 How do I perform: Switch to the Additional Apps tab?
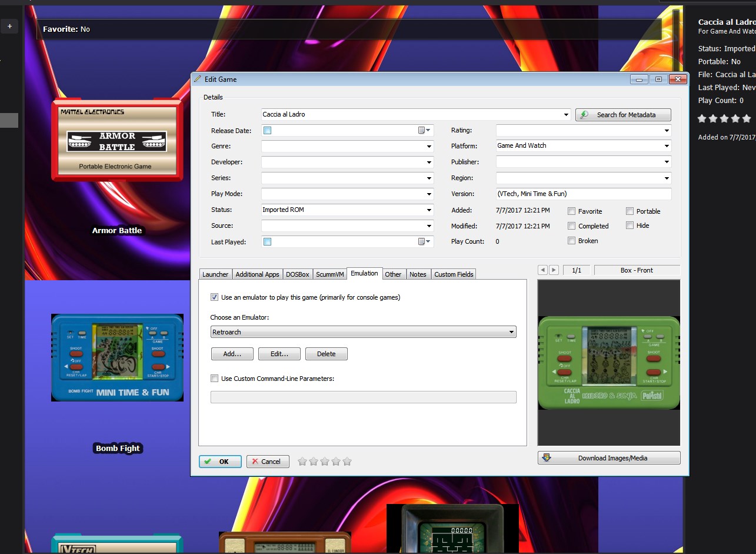click(x=257, y=274)
